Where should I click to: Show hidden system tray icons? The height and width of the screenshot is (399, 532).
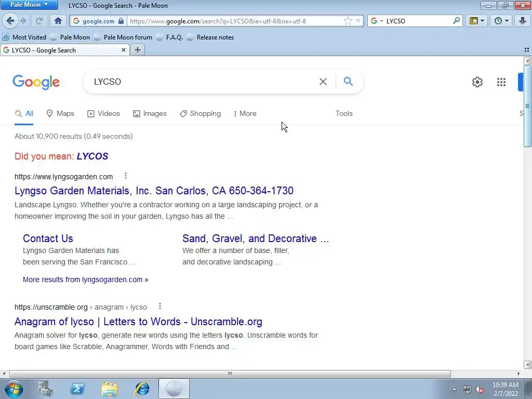tap(454, 389)
